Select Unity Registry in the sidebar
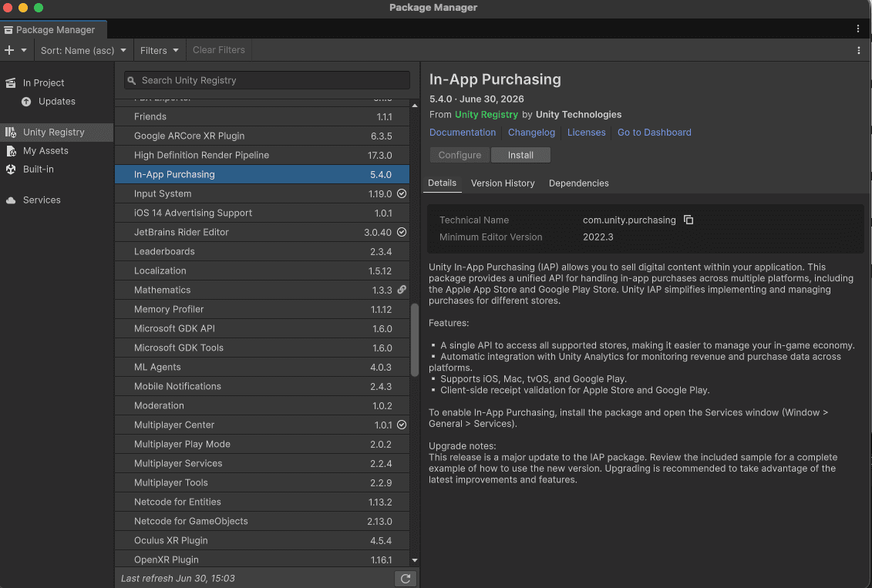 57,133
